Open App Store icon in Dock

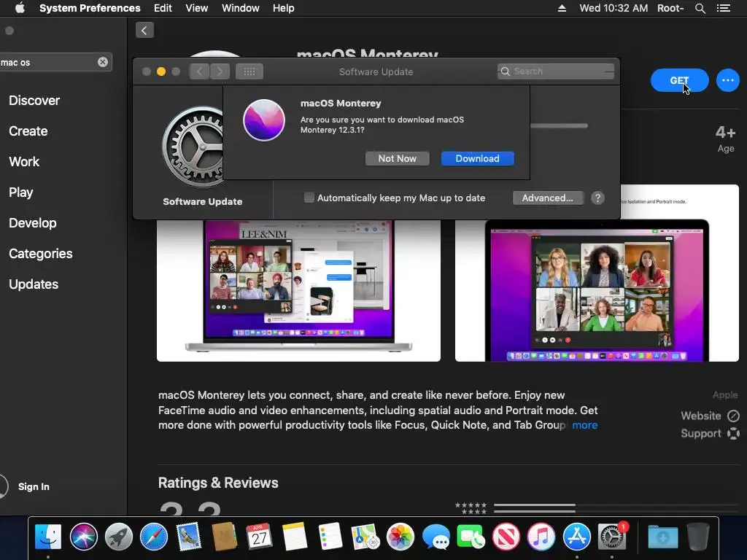[x=576, y=536]
